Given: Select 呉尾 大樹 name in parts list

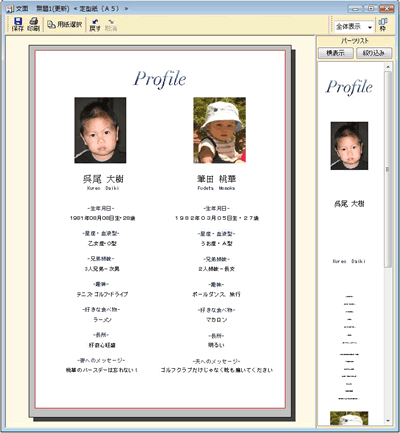Looking at the screenshot, I should [x=349, y=204].
